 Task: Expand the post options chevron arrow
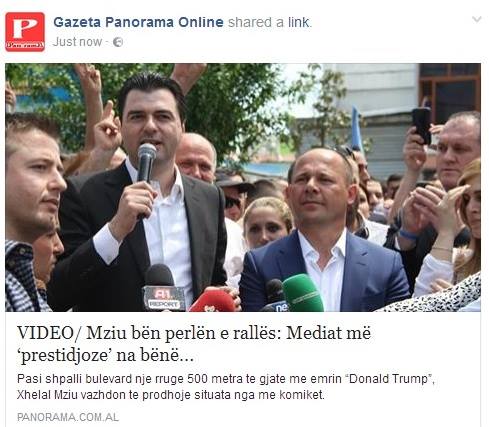click(x=477, y=19)
